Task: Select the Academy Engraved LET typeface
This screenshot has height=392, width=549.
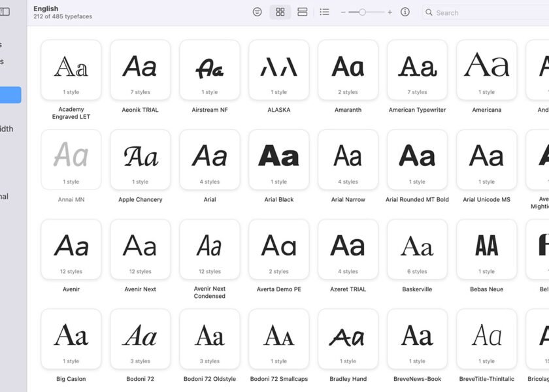Action: tap(71, 70)
